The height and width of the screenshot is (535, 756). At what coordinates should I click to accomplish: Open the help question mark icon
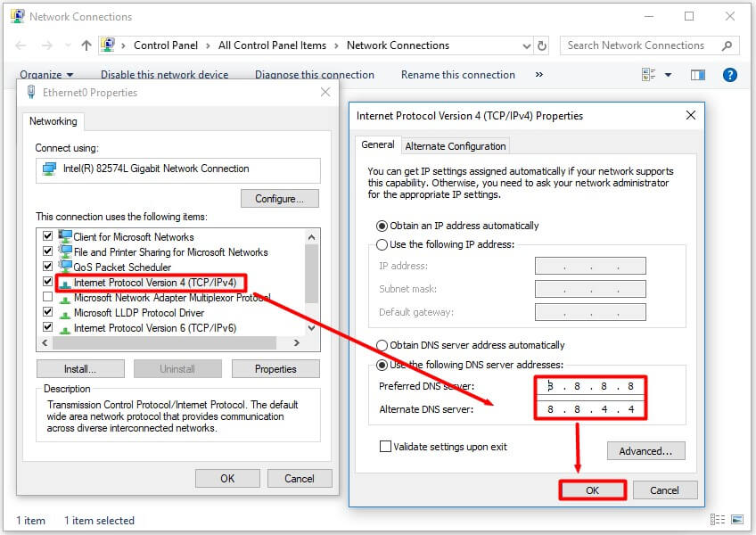point(730,75)
